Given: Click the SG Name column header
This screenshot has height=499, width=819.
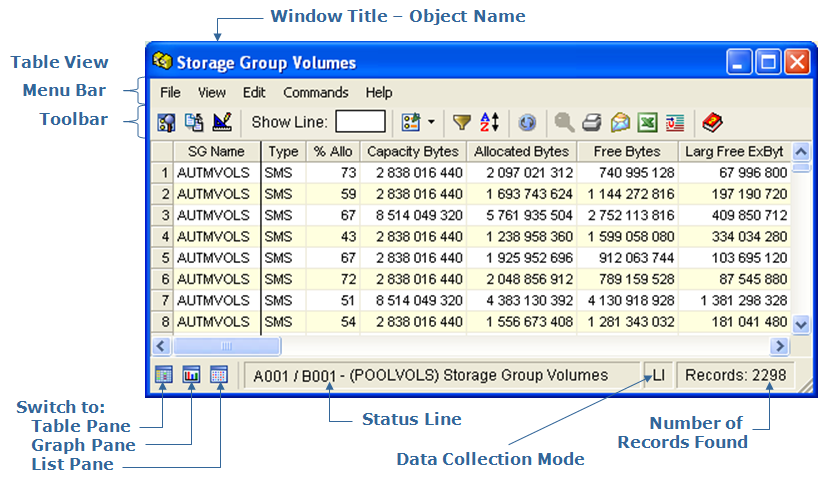Looking at the screenshot, I should (216, 151).
